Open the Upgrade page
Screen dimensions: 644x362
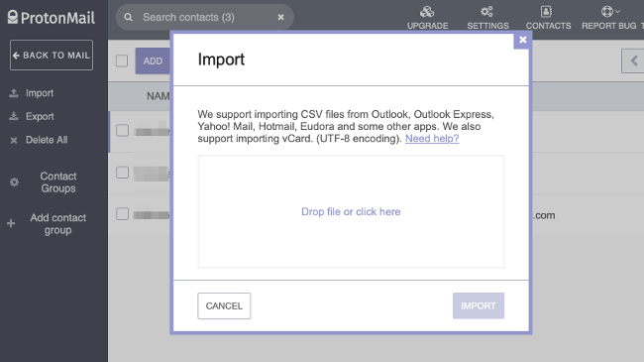point(428,18)
